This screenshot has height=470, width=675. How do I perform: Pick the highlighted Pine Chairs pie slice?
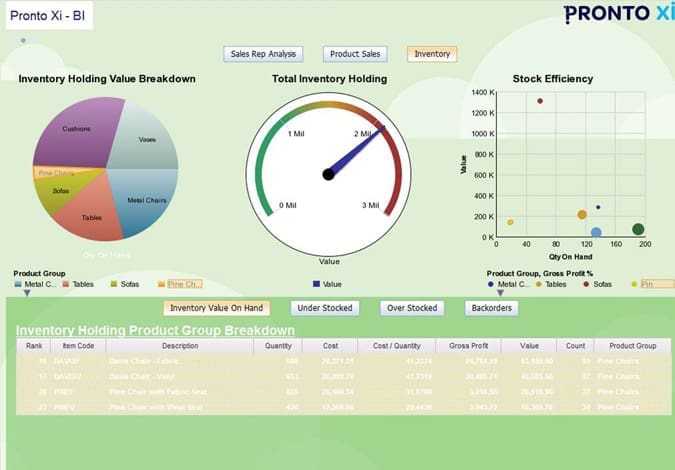[x=56, y=173]
